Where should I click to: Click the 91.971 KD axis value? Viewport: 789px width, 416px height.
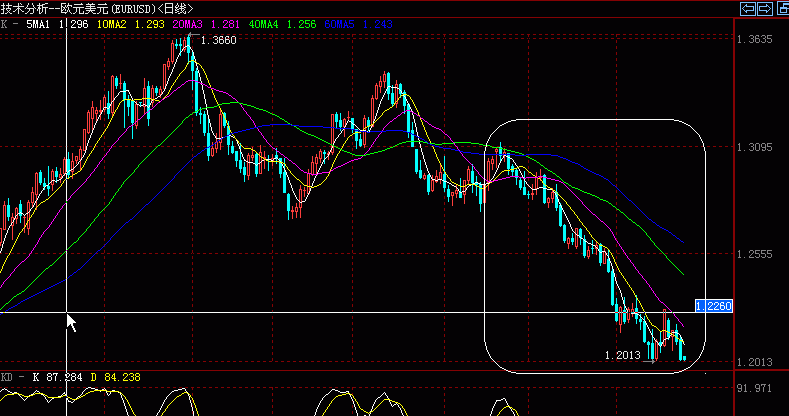tap(754, 388)
